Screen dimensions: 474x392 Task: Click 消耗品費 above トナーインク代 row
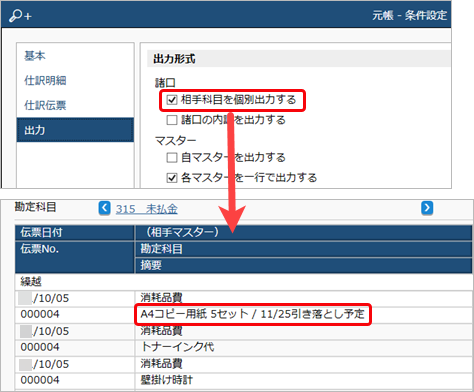click(x=161, y=331)
